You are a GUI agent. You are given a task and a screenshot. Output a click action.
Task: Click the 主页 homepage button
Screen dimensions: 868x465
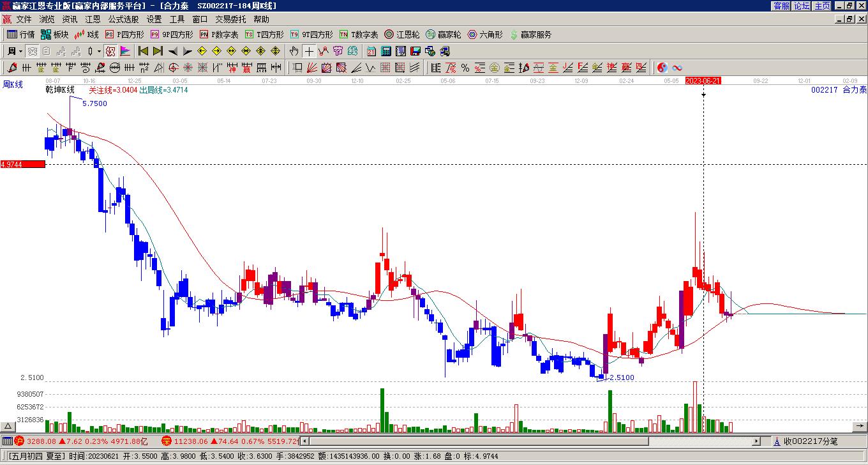point(822,5)
